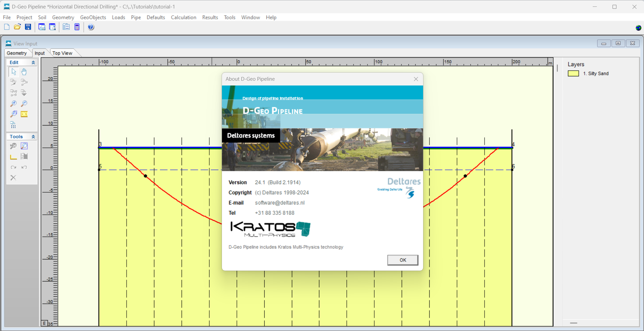Viewport: 644px width, 331px height.
Task: Click OK in About D-Geo Pipeline dialog
Action: (x=403, y=260)
